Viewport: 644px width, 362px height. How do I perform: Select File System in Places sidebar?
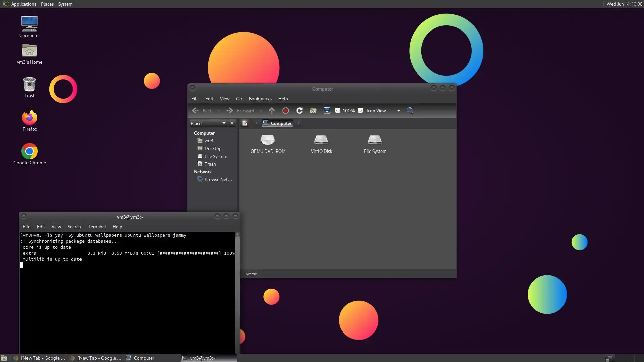click(x=216, y=156)
